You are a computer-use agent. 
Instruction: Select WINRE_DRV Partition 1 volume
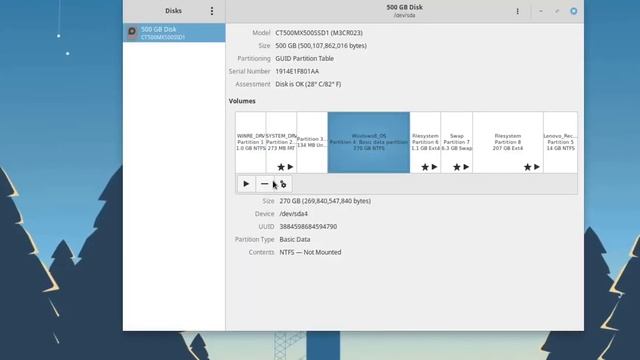[251, 142]
